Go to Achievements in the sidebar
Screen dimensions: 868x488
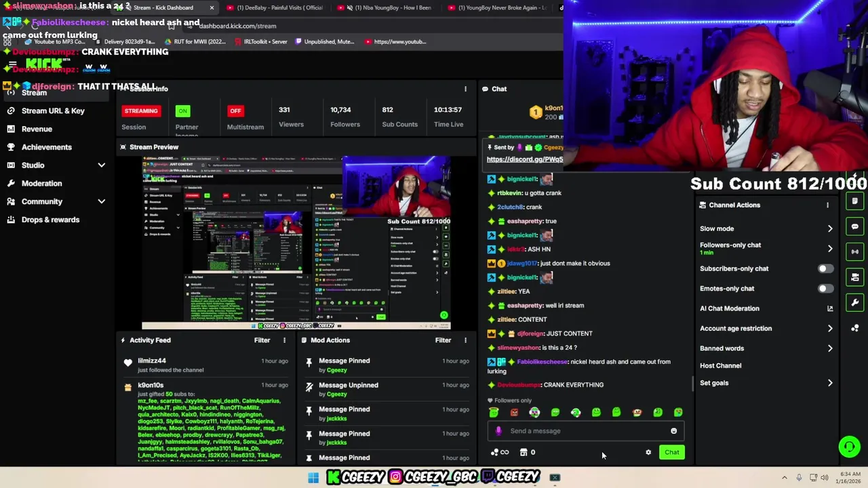pyautogui.click(x=46, y=147)
